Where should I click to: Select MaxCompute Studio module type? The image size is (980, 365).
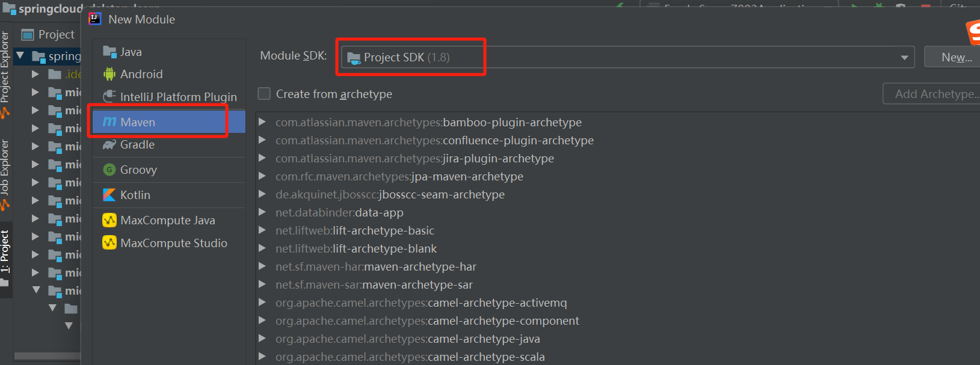pos(169,243)
